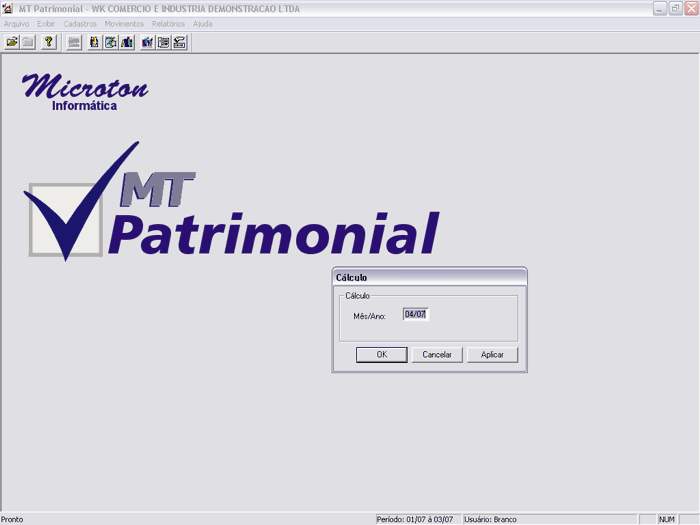The image size is (700, 525).
Task: Click the first icon in the rightmost toolbar group
Action: click(148, 42)
